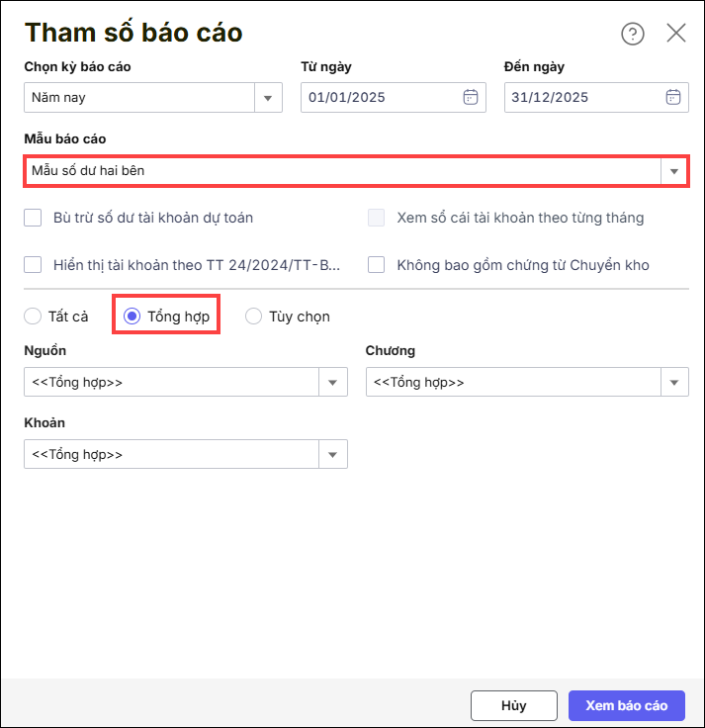
Task: Select the Tổng hợp radio button
Action: click(x=132, y=317)
